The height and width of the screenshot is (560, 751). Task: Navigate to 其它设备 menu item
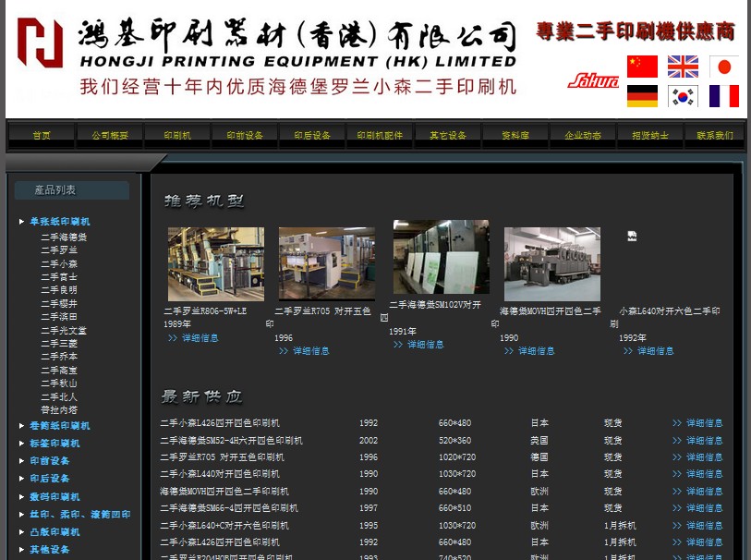[448, 136]
